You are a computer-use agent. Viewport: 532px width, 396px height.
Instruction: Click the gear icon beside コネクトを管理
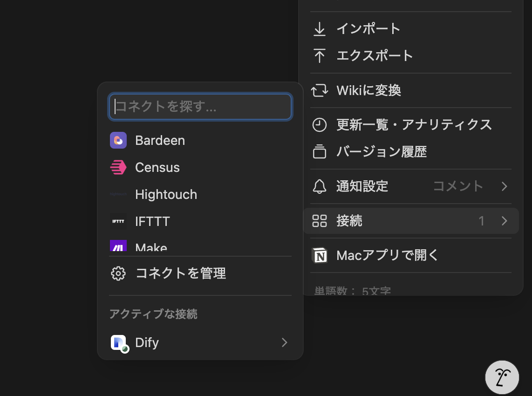point(118,273)
